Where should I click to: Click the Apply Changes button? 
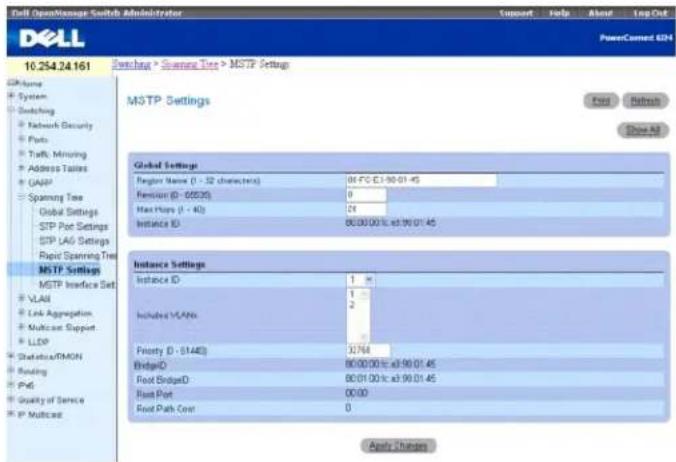398,446
